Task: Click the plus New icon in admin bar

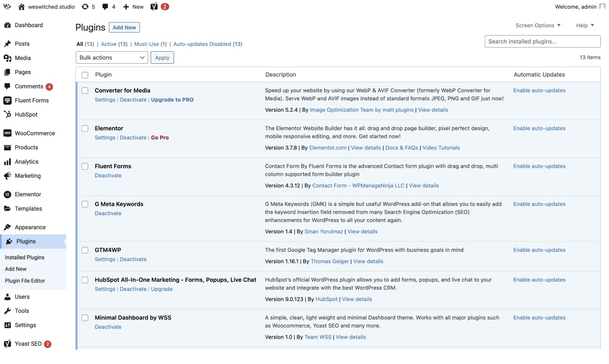Action: click(126, 7)
